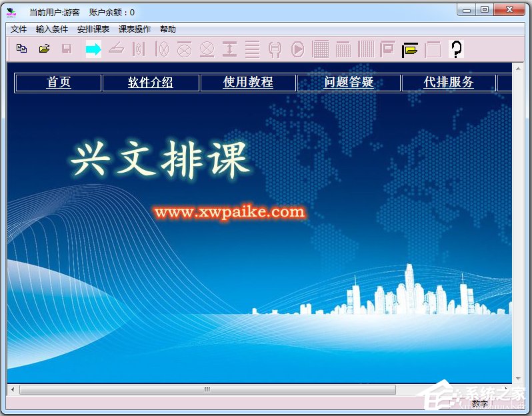Click the cyan right arrow icon
This screenshot has width=532, height=416.
coord(93,49)
